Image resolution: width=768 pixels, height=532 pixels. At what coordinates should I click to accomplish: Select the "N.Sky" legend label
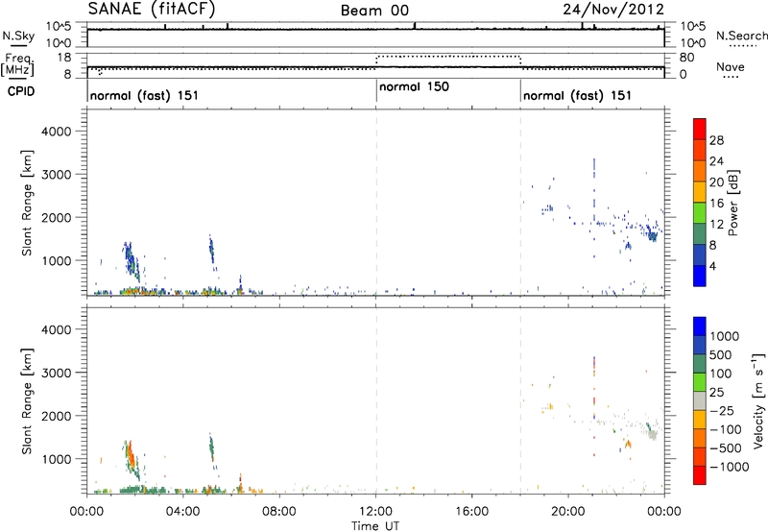18,36
